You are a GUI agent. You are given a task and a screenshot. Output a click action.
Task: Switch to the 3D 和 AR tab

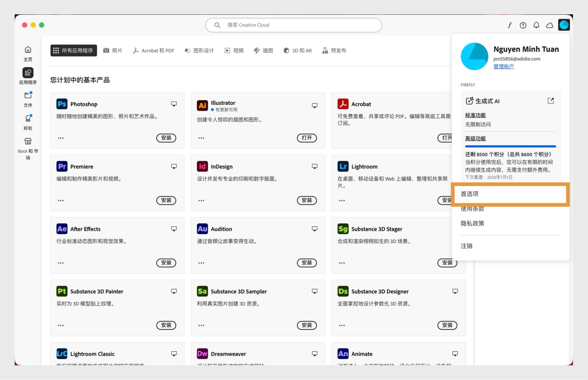pos(297,50)
